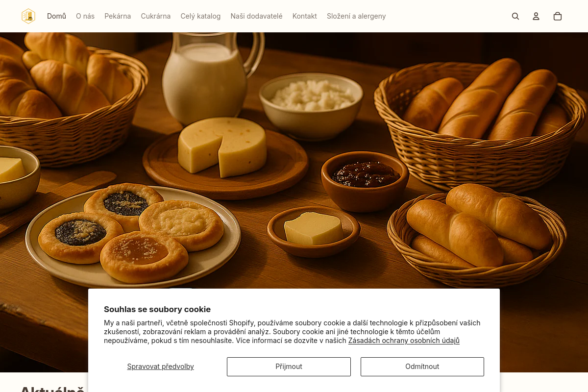
Task: Open Zásadách ochrany osobních údajů link
Action: (404, 341)
